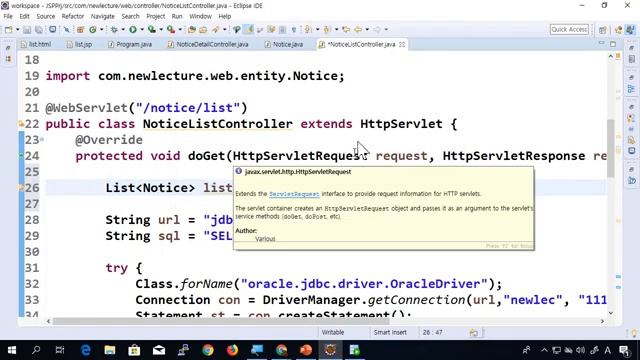Click the 26 : 47 cursor position entry
Viewport: 640px width, 360px height.
432,332
